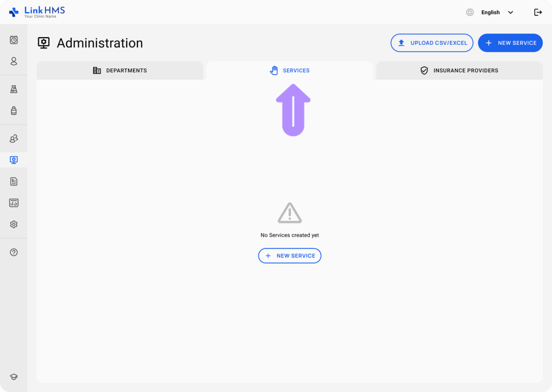The width and height of the screenshot is (552, 392).
Task: Expand the English language dropdown
Action: 496,12
